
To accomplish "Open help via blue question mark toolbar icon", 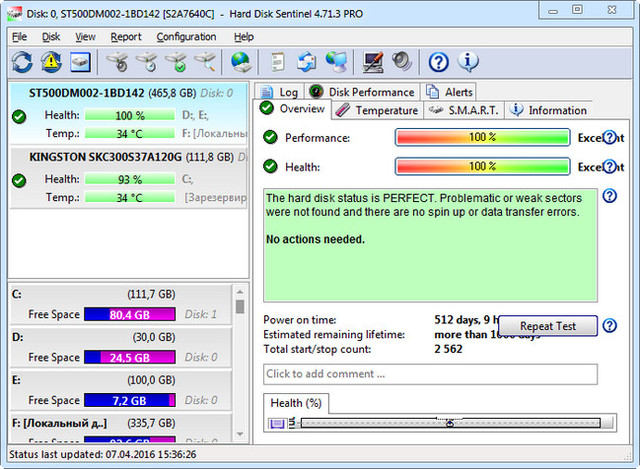I will (x=438, y=62).
